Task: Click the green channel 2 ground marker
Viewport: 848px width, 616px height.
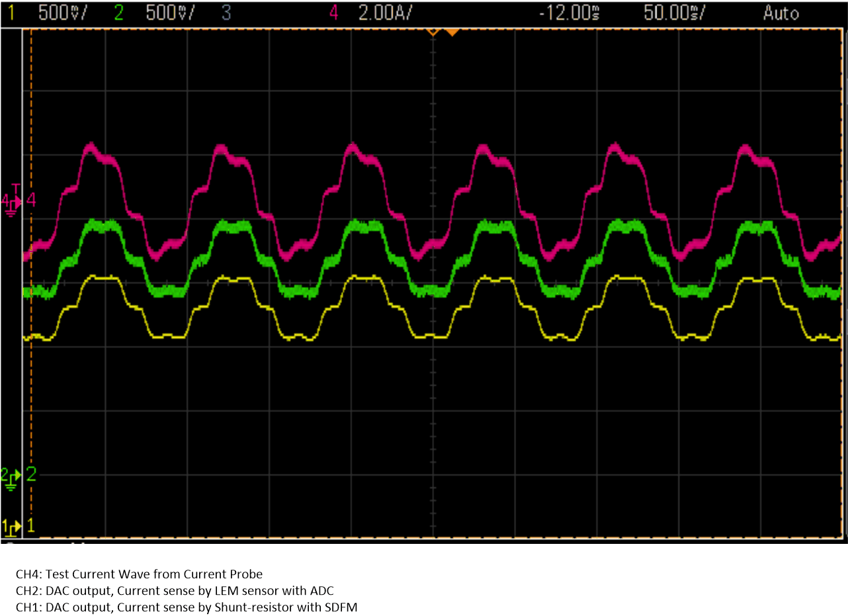Action: click(12, 474)
